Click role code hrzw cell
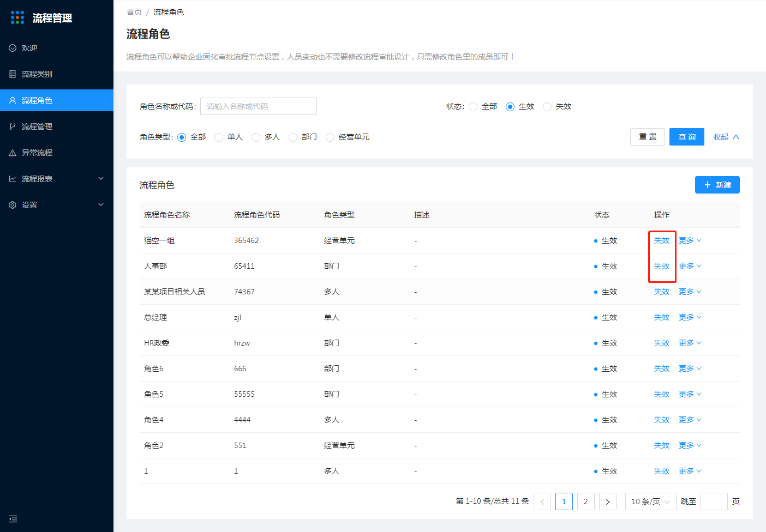 (242, 343)
